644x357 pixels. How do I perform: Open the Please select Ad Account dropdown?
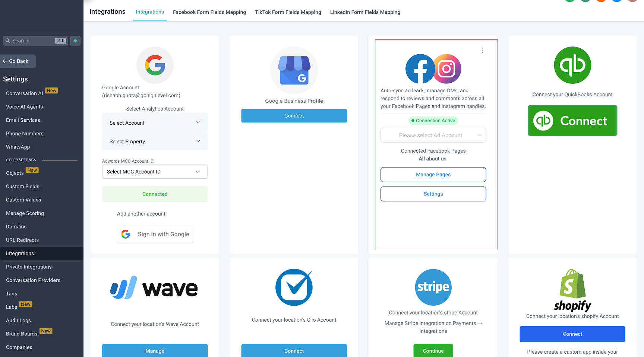pyautogui.click(x=433, y=135)
